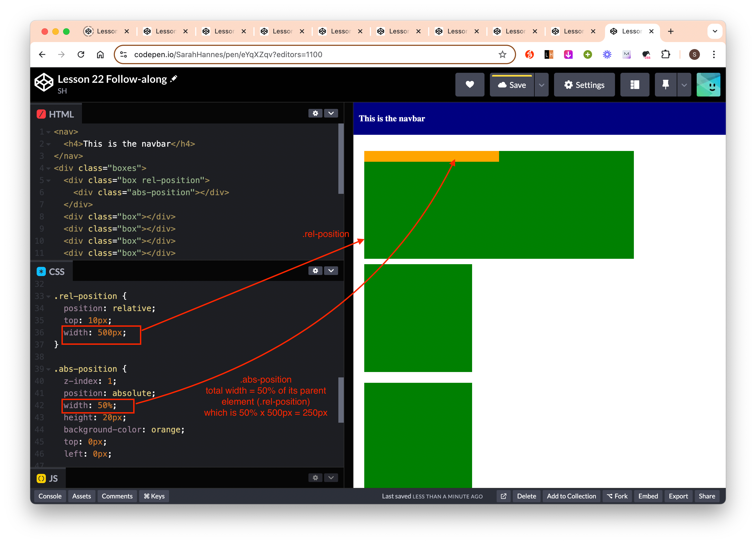Image resolution: width=756 pixels, height=544 pixels.
Task: Select the JS editor tab
Action: [x=48, y=479]
